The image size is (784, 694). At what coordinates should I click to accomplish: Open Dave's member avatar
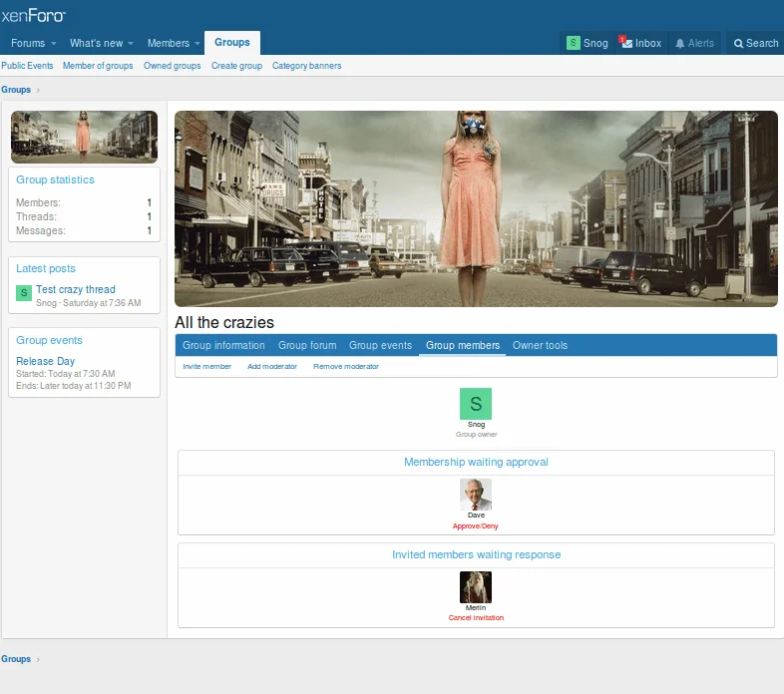(x=476, y=495)
